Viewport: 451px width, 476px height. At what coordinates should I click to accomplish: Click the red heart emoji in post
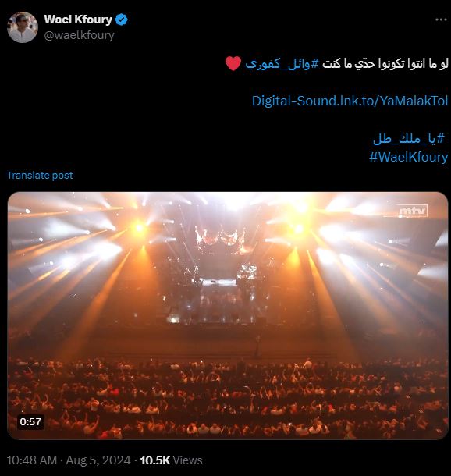pyautogui.click(x=233, y=63)
